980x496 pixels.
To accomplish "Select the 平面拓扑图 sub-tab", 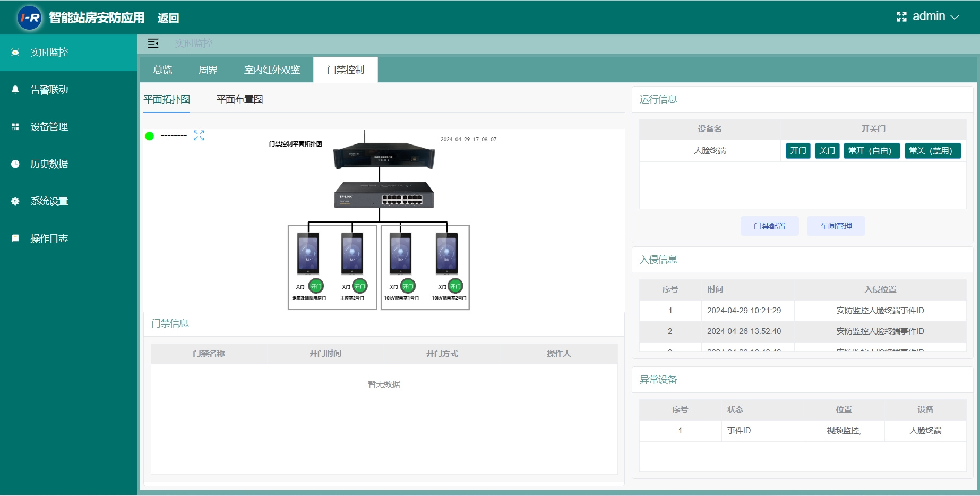I will pos(167,99).
